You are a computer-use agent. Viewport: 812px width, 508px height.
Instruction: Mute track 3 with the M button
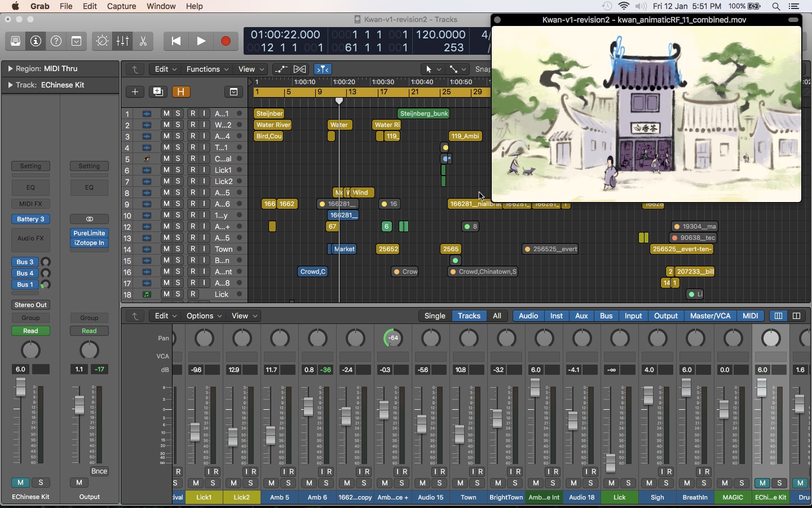[166, 136]
